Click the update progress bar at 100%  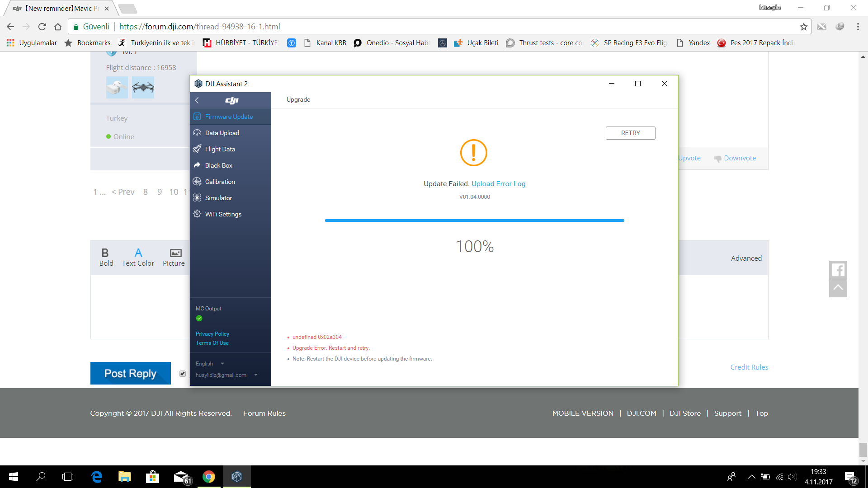tap(474, 221)
